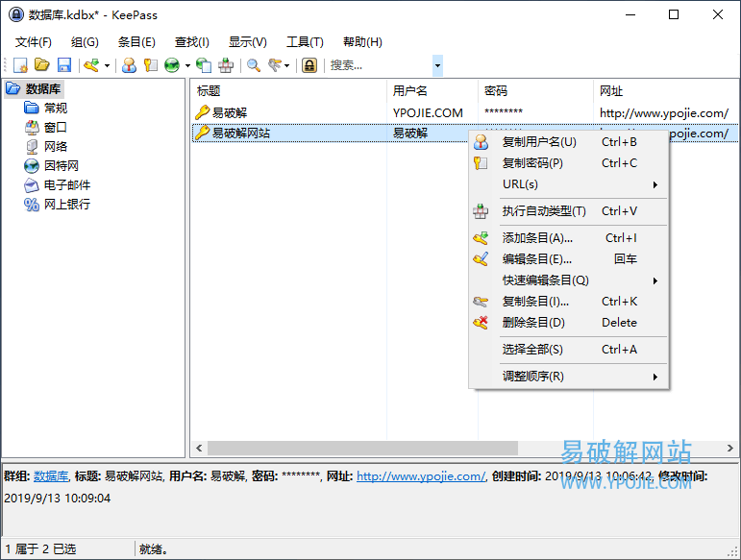Click the Perform auto-type toolbar icon
Screen dimensions: 741x560
[x=226, y=65]
